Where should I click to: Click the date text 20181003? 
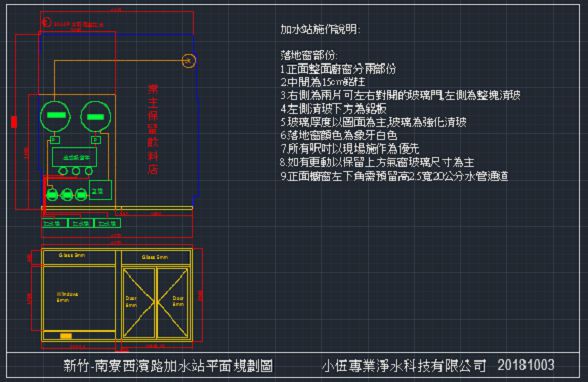(x=526, y=365)
